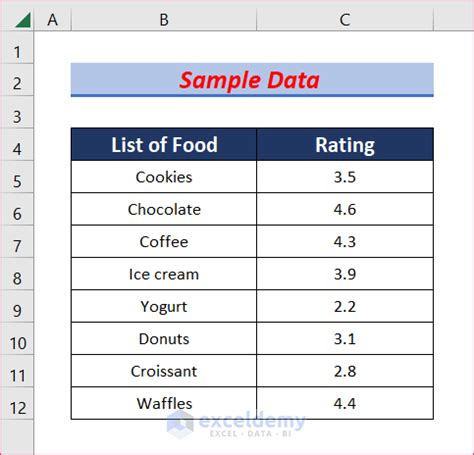Click the Ice cream cell
The image size is (474, 455).
click(164, 274)
